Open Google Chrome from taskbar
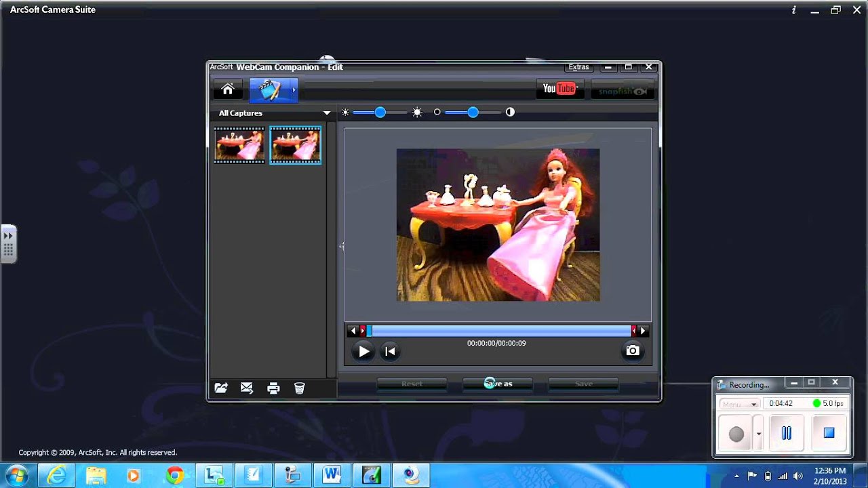This screenshot has width=868, height=488. [175, 476]
